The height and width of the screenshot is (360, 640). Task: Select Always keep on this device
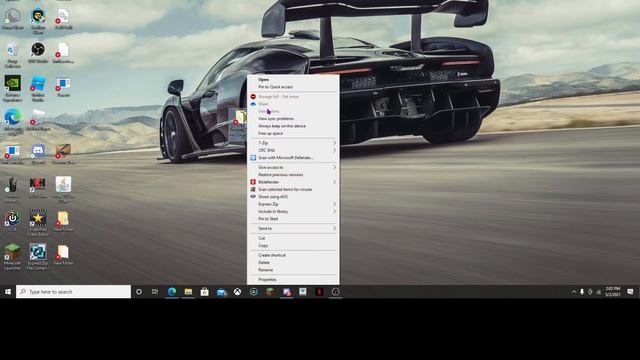pyautogui.click(x=293, y=126)
